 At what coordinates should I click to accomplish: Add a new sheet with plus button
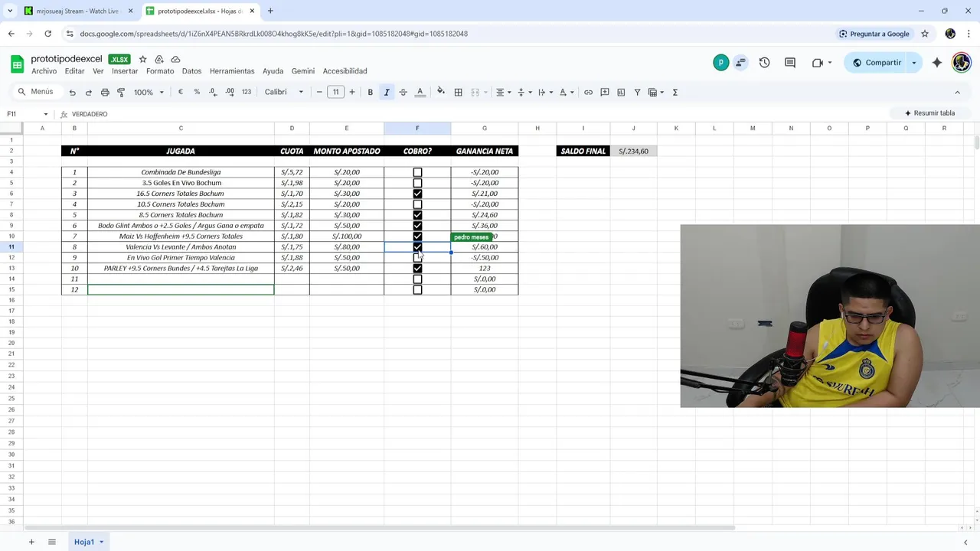[31, 542]
